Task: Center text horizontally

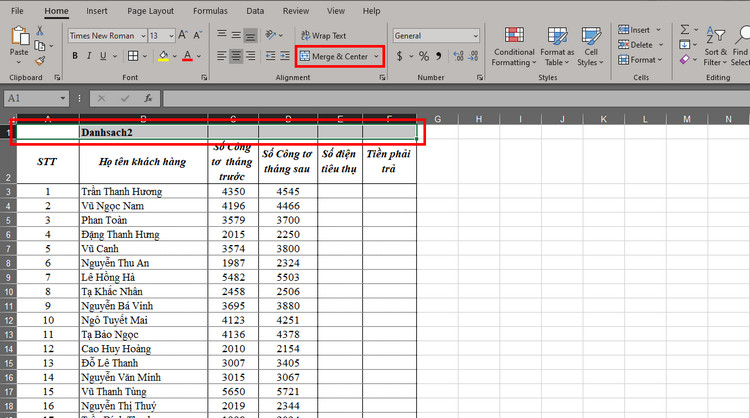Action: click(236, 56)
